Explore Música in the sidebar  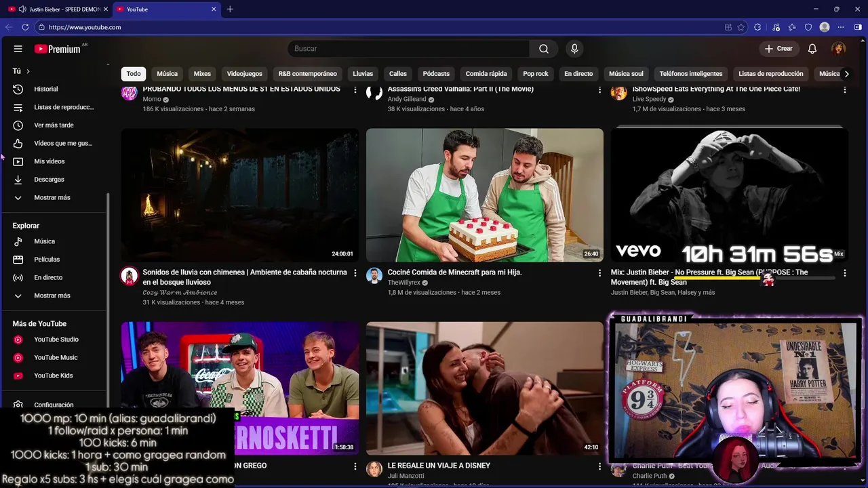54,241
